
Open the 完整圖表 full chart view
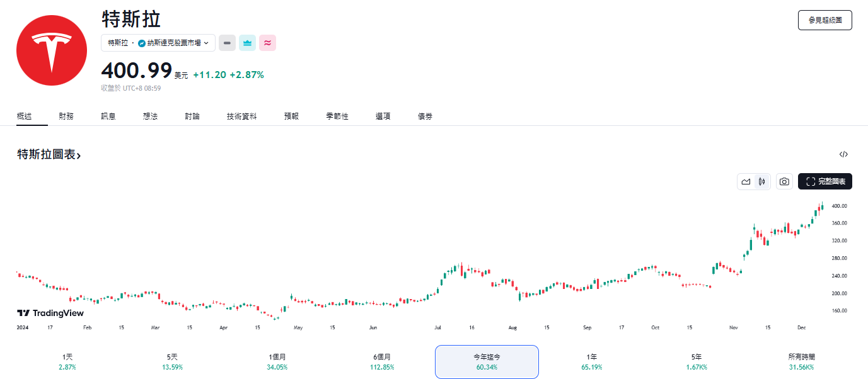pos(825,181)
